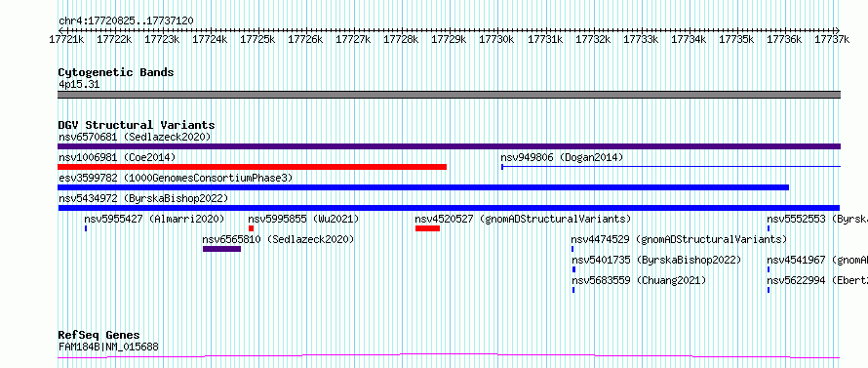
Task: Click the 17726k ruler tick label
Action: [305, 39]
